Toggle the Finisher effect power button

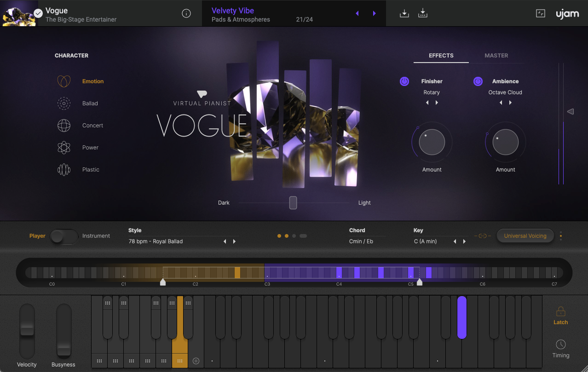point(404,81)
